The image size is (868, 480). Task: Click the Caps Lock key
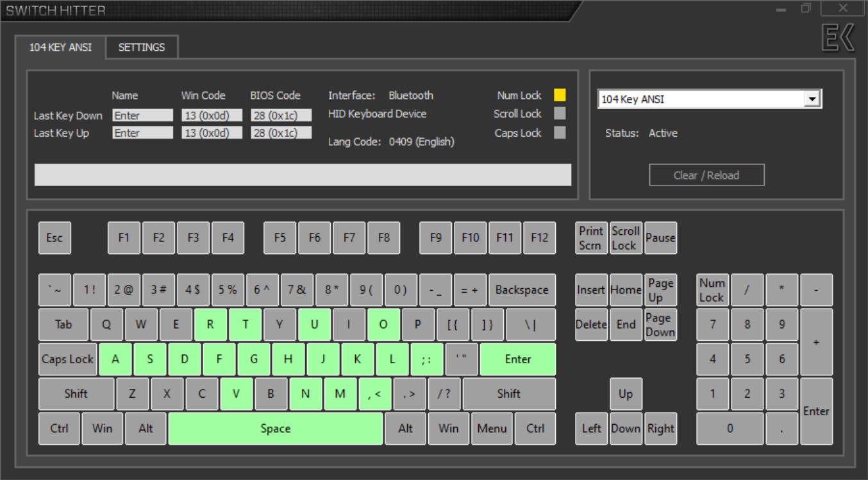tap(68, 359)
